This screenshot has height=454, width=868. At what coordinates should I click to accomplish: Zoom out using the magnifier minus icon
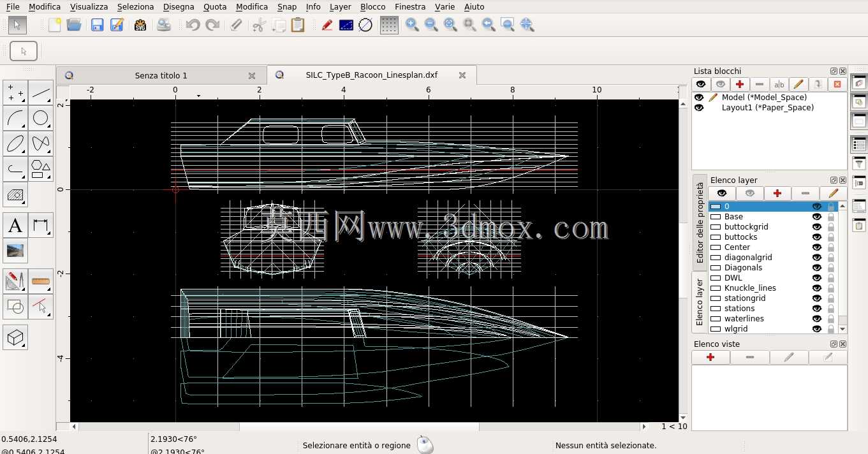431,25
